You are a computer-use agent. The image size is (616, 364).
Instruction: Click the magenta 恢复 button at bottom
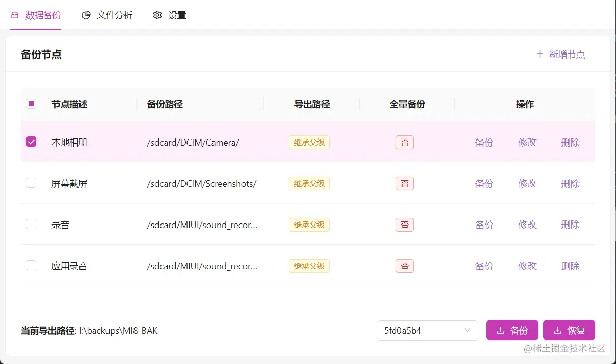(x=569, y=330)
